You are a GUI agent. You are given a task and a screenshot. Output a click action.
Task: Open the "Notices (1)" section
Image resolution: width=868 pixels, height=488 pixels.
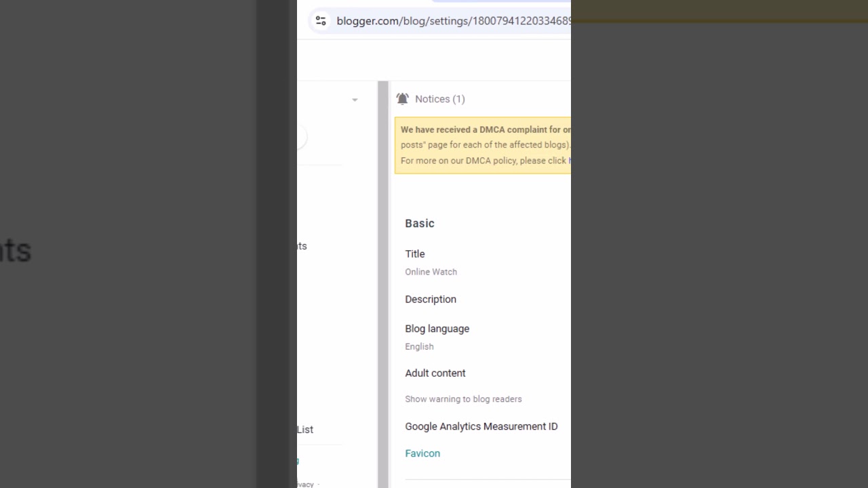[439, 99]
